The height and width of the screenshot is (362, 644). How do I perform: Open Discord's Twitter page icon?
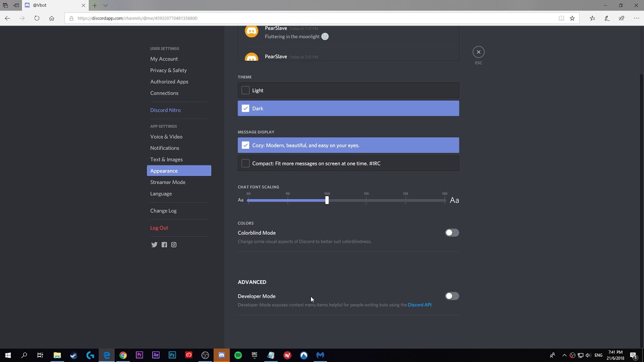[154, 245]
